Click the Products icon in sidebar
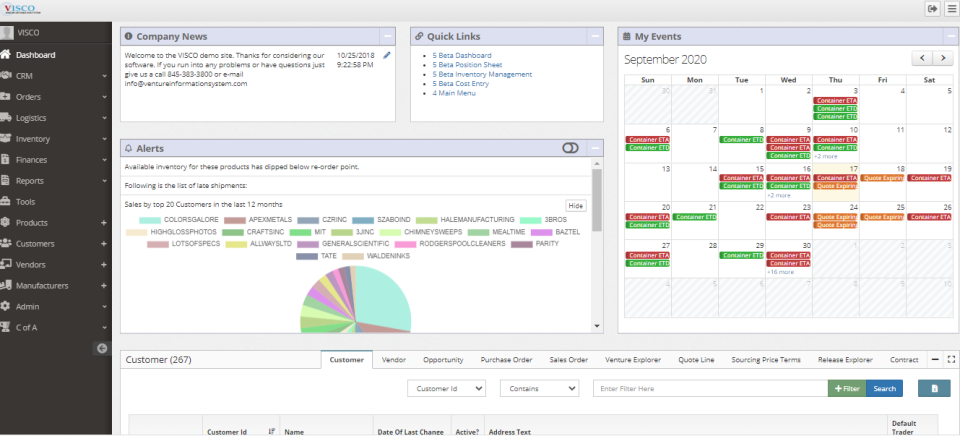 [6, 222]
